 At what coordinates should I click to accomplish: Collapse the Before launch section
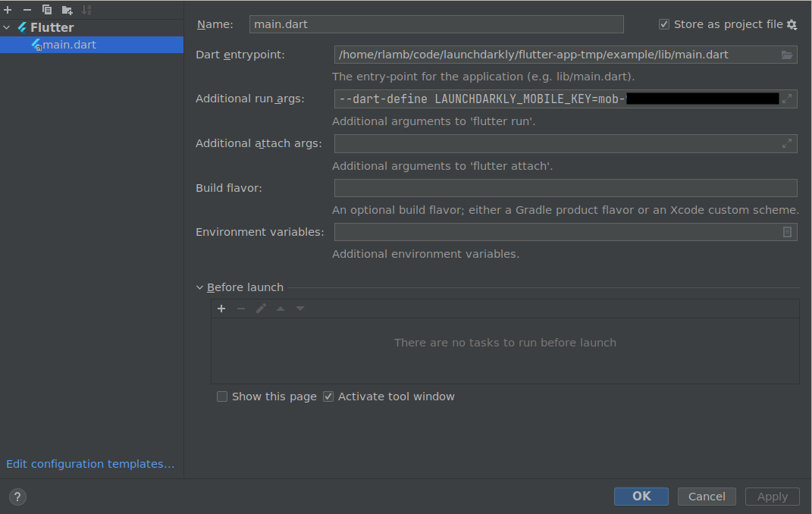coord(199,287)
